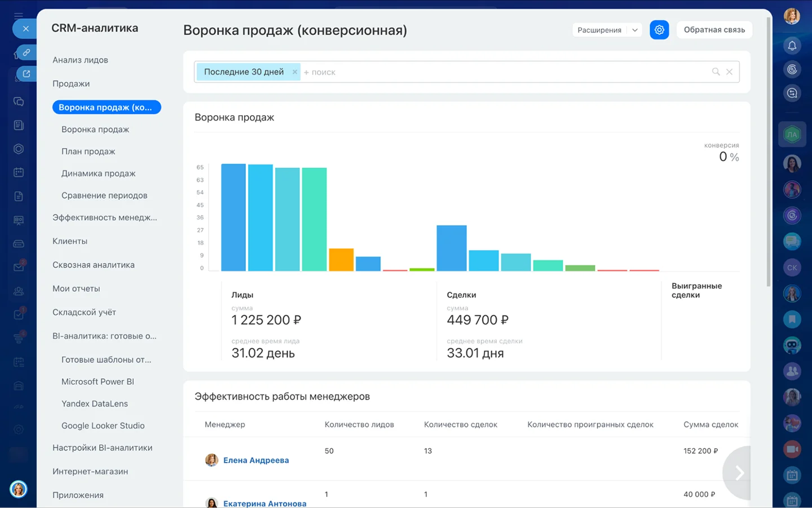Open Настройки BI-аналитики item

(x=103, y=448)
